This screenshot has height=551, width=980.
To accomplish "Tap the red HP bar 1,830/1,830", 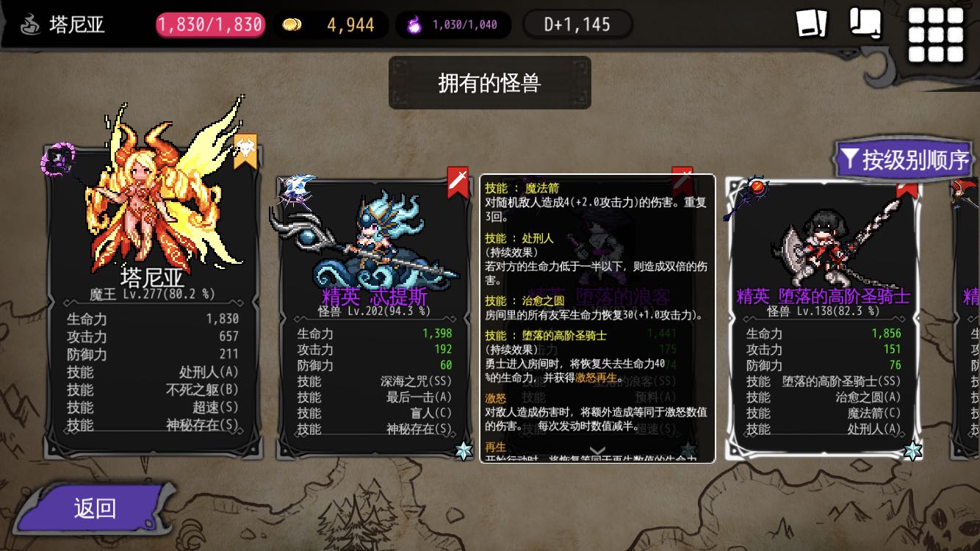I will pos(209,25).
